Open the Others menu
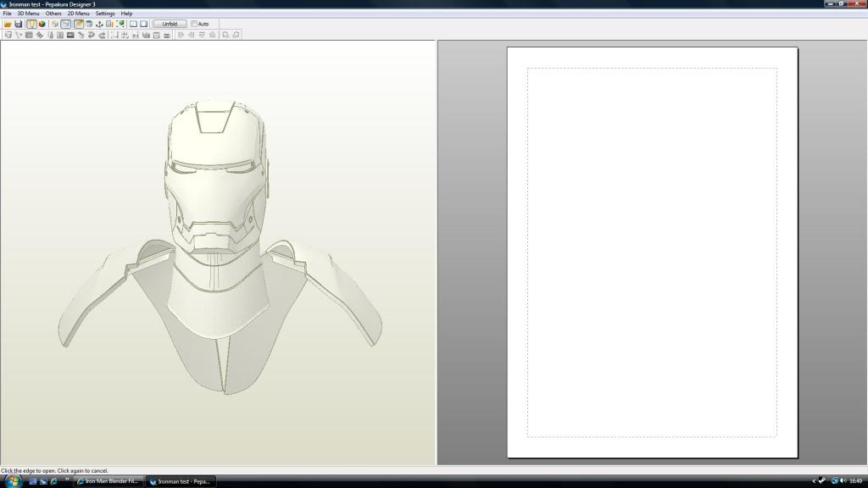 click(x=53, y=14)
